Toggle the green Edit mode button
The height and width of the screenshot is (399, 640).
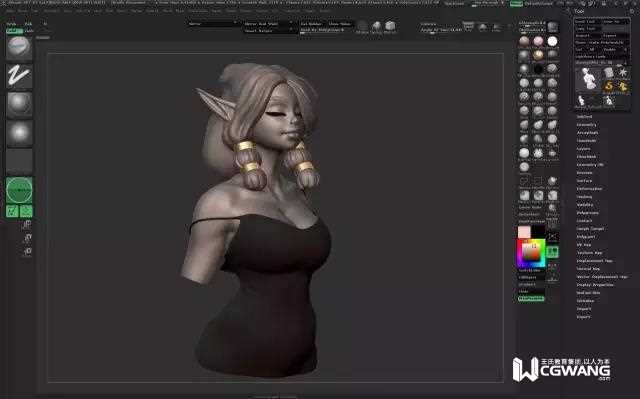tap(12, 211)
